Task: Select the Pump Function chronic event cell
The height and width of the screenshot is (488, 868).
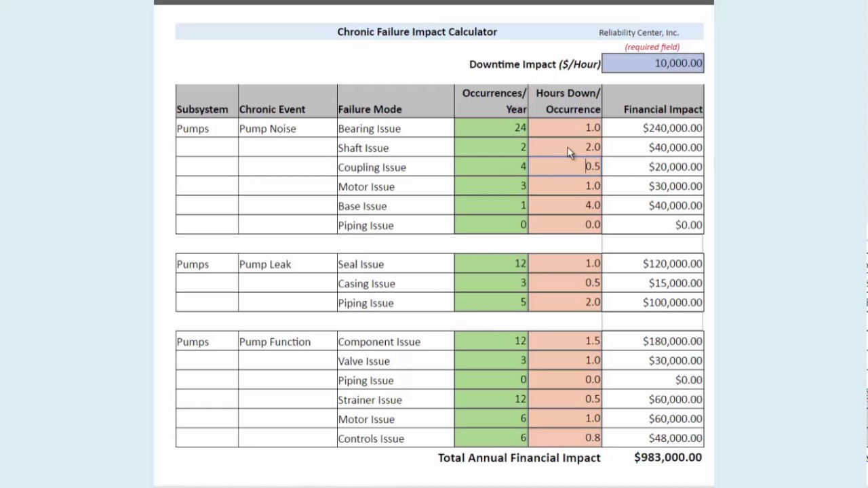Action: point(288,342)
